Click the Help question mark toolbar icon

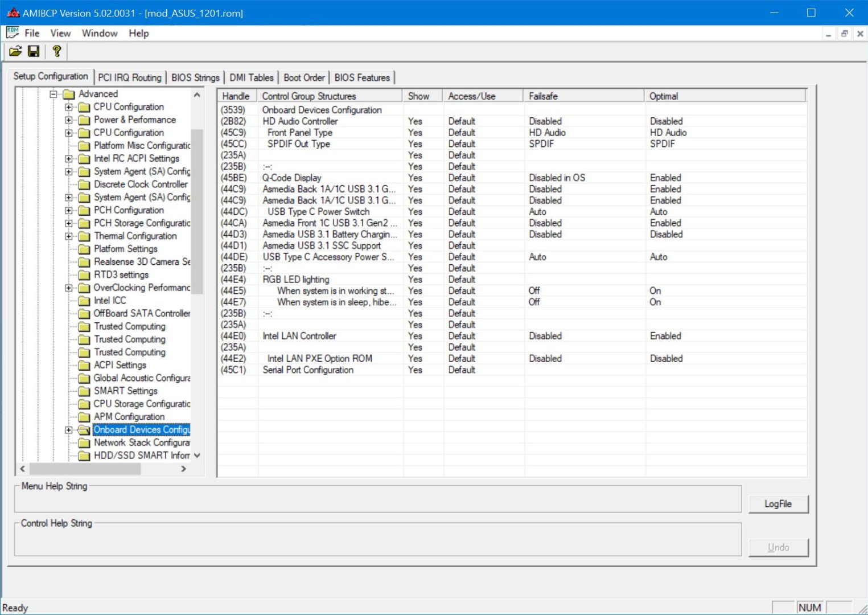(56, 51)
